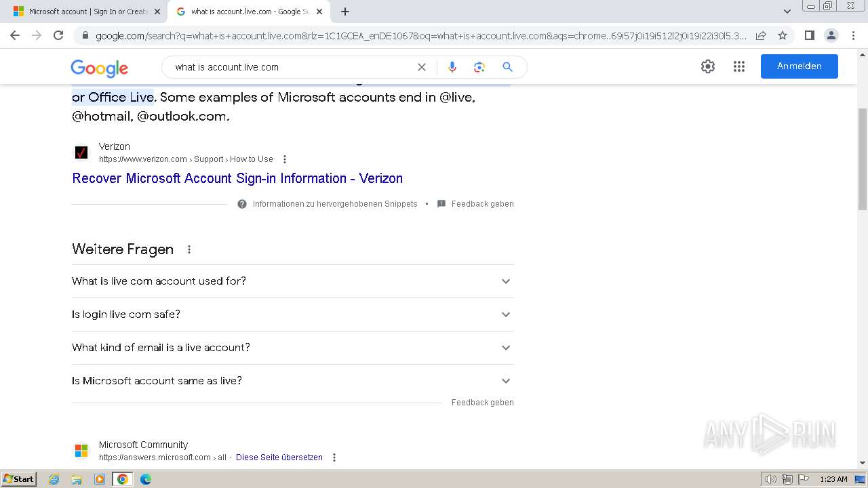Image resolution: width=868 pixels, height=488 pixels.
Task: Open options for Microsoft Community result
Action: point(334,457)
